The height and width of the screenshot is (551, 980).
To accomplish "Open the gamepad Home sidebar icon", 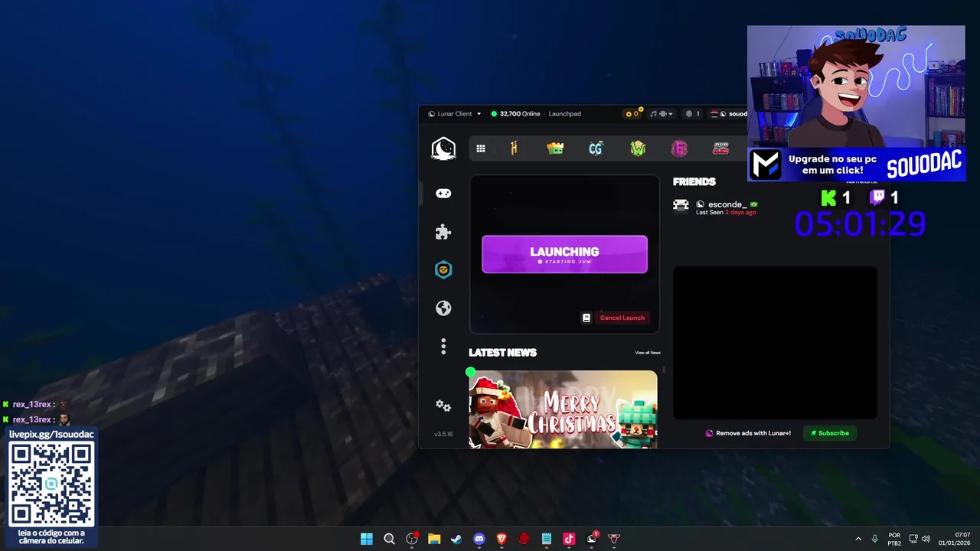I will (x=443, y=194).
